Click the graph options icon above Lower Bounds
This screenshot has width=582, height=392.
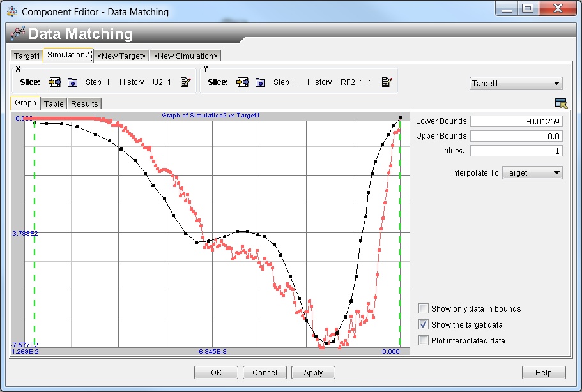[x=561, y=103]
